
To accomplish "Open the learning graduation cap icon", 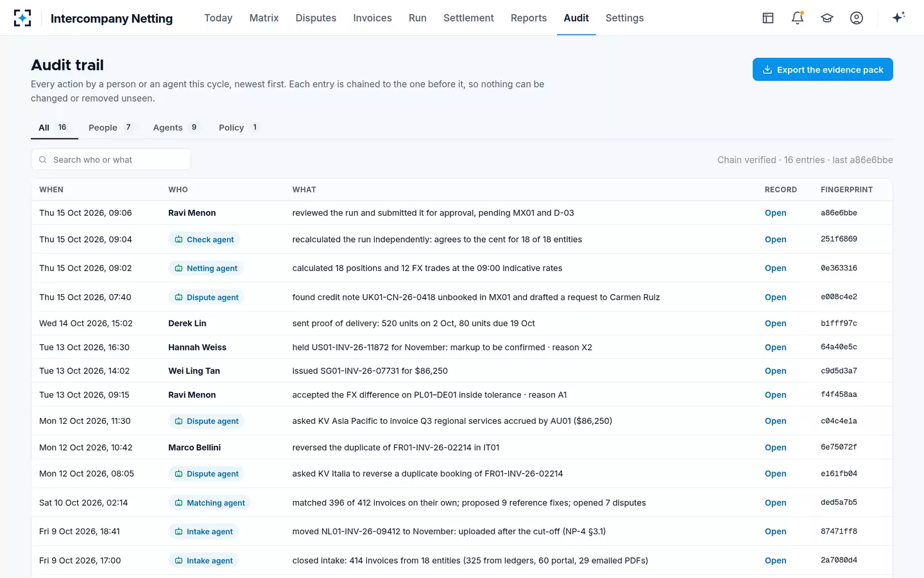I will (827, 18).
